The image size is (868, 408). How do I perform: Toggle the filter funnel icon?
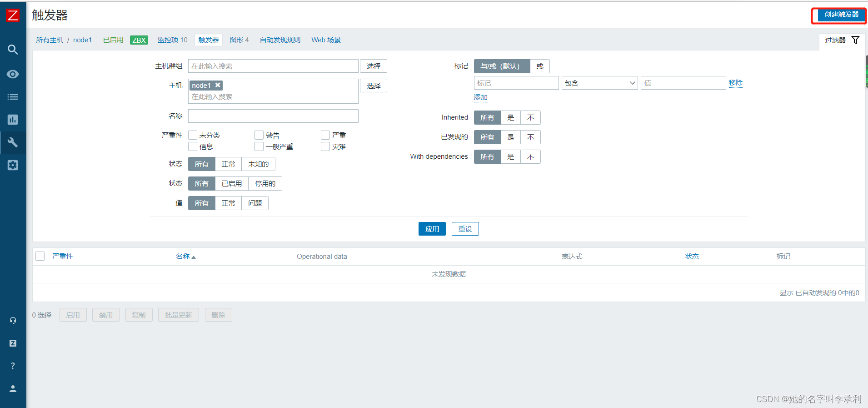click(855, 40)
